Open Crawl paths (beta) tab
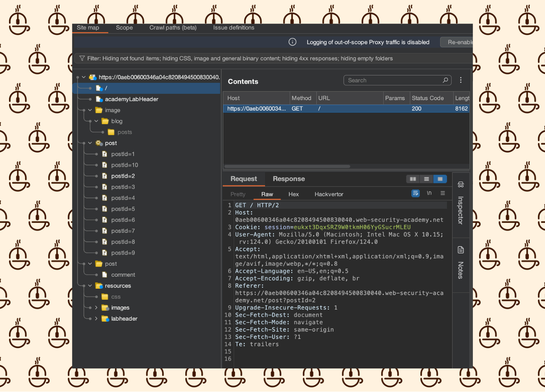The image size is (545, 392). coord(173,28)
